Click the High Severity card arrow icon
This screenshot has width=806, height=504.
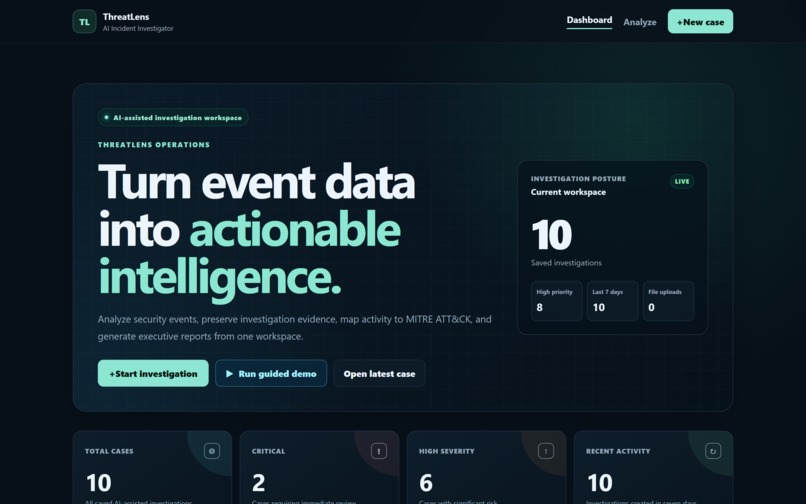point(546,451)
